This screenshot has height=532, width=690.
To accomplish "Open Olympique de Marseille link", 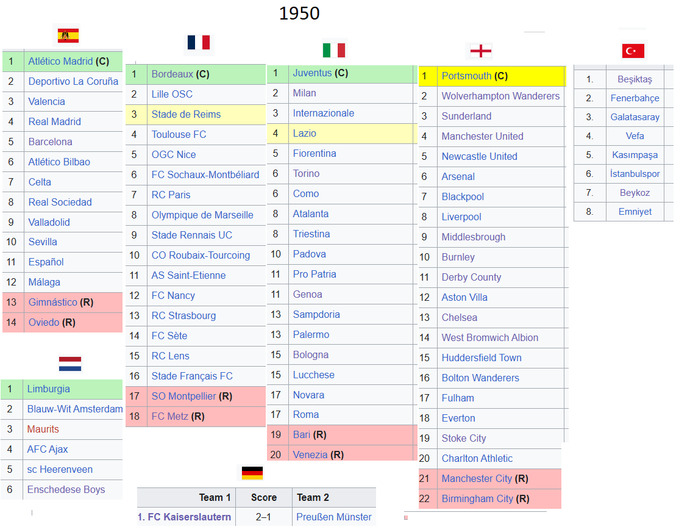I will [x=202, y=215].
